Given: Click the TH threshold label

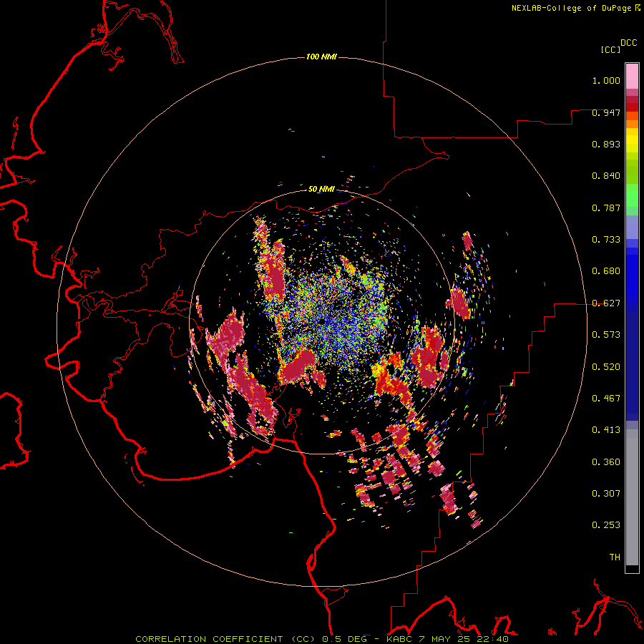Looking at the screenshot, I should click(x=615, y=557).
